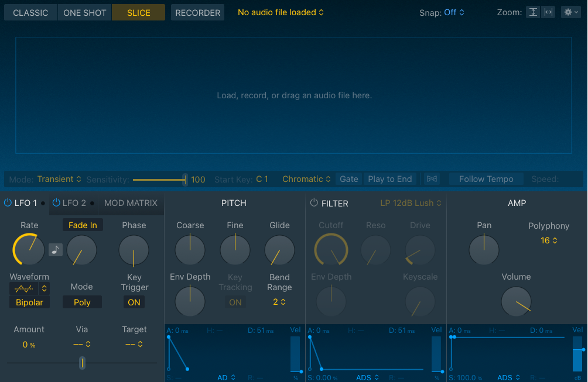The image size is (588, 382).
Task: Open the RECORDER tab
Action: (197, 12)
